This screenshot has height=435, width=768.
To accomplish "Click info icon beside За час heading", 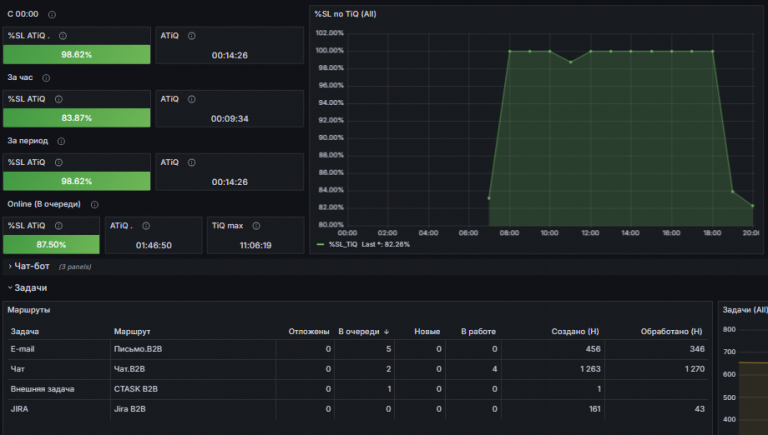I will coord(46,78).
